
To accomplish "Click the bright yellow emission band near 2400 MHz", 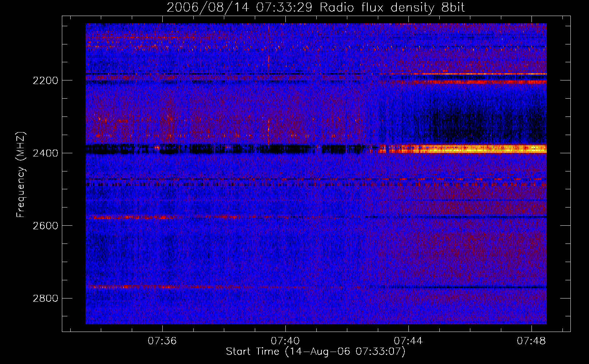I will (x=462, y=149).
